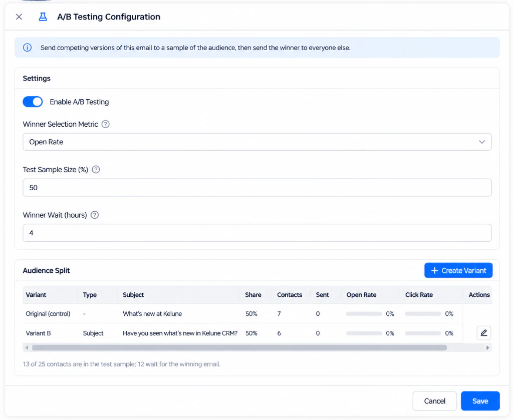Click the "13 of 25 contacts" summary text

(x=122, y=364)
